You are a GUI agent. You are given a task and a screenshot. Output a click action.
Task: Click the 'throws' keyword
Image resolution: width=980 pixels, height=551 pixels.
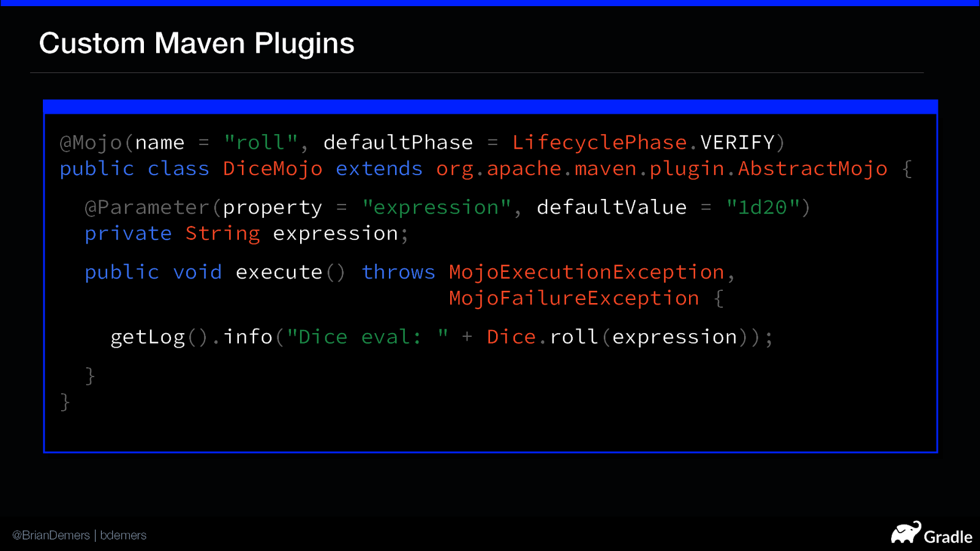click(x=398, y=272)
